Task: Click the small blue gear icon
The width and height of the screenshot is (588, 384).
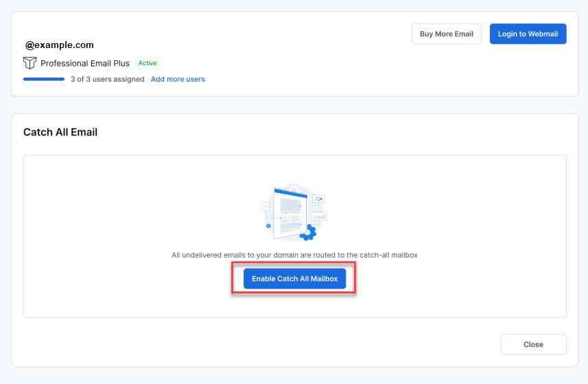Action: pyautogui.click(x=268, y=226)
